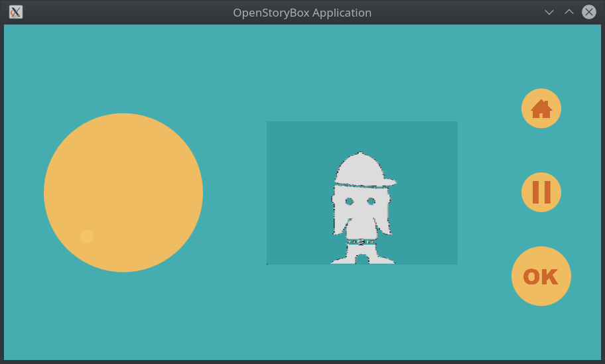
Task: Click the character's cap
Action: pyautogui.click(x=359, y=168)
